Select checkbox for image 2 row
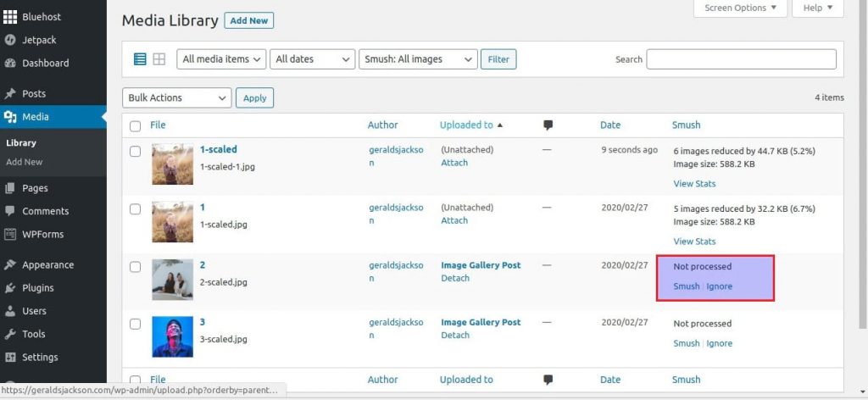The height and width of the screenshot is (400, 868). coord(135,267)
